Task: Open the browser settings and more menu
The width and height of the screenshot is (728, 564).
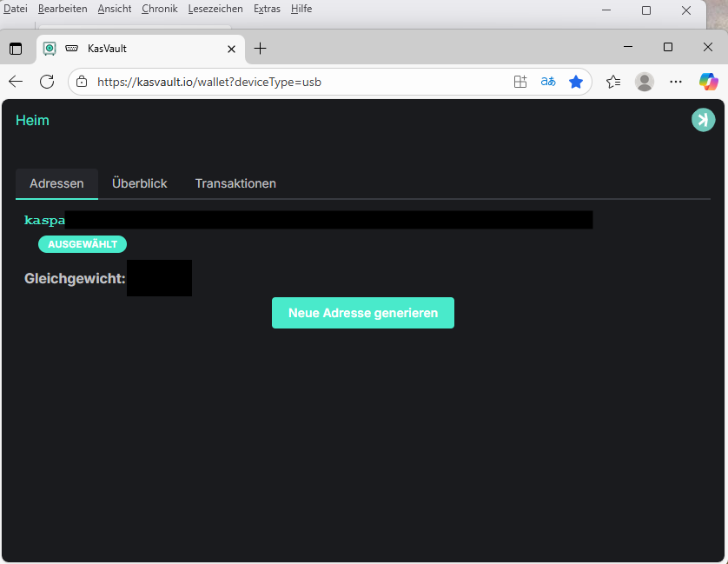Action: point(676,82)
